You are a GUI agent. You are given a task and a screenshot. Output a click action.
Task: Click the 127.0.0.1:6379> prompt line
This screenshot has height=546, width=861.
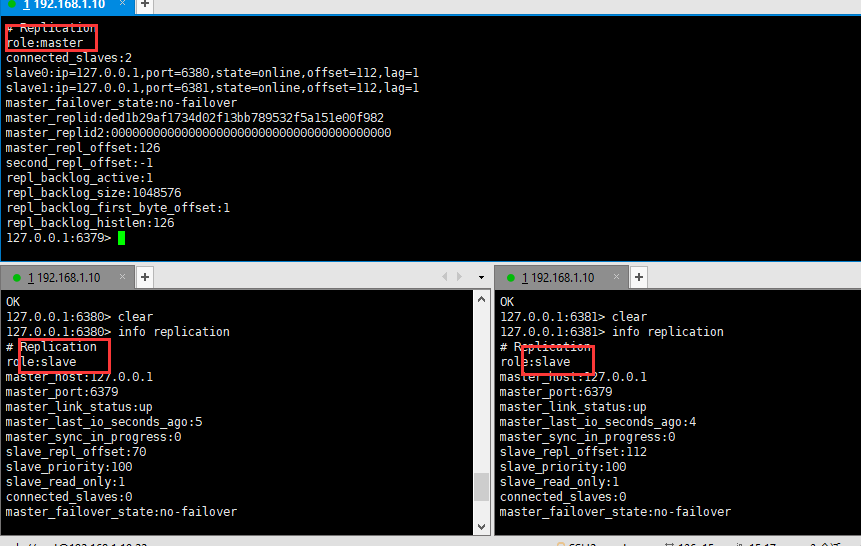tap(65, 238)
